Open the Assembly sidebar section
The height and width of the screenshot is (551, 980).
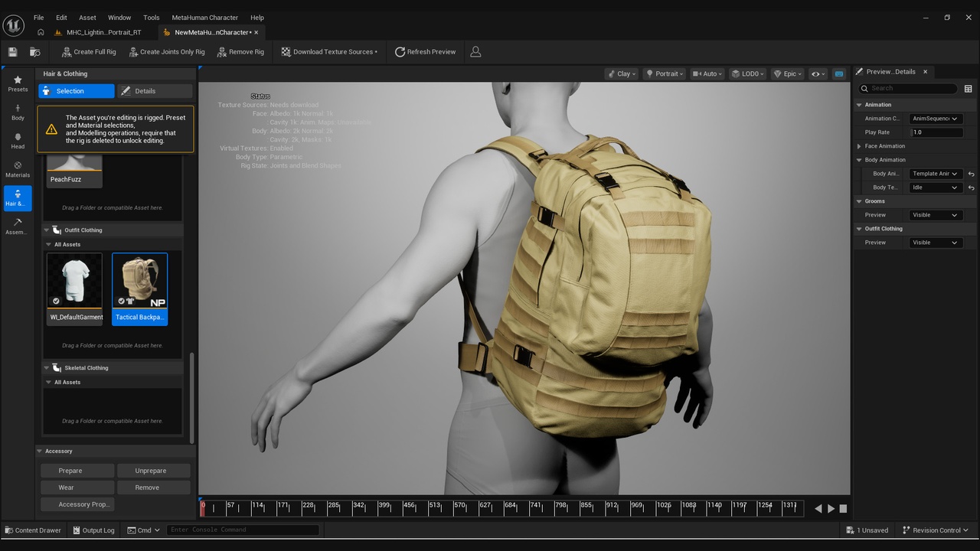(x=18, y=227)
